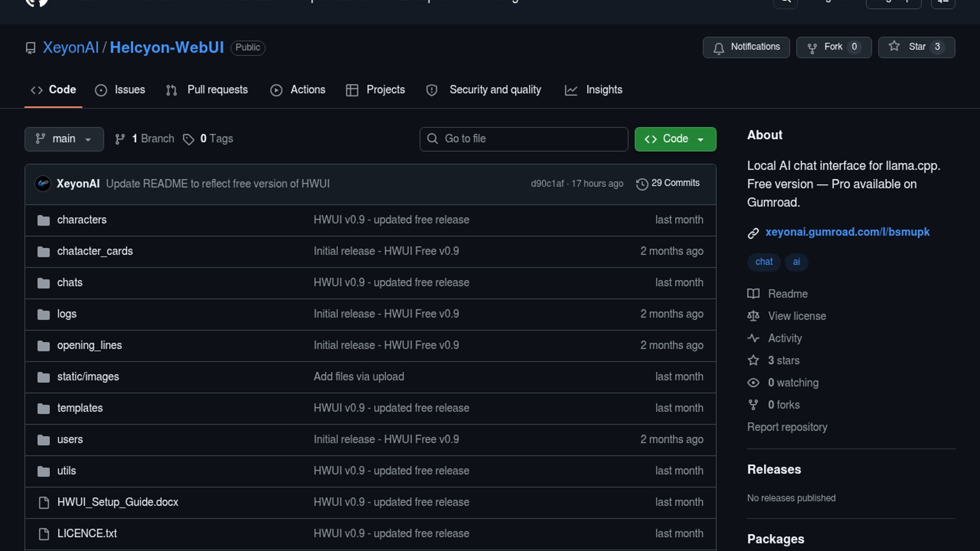Show the 0 watching users
This screenshot has height=551, width=980.
click(793, 383)
